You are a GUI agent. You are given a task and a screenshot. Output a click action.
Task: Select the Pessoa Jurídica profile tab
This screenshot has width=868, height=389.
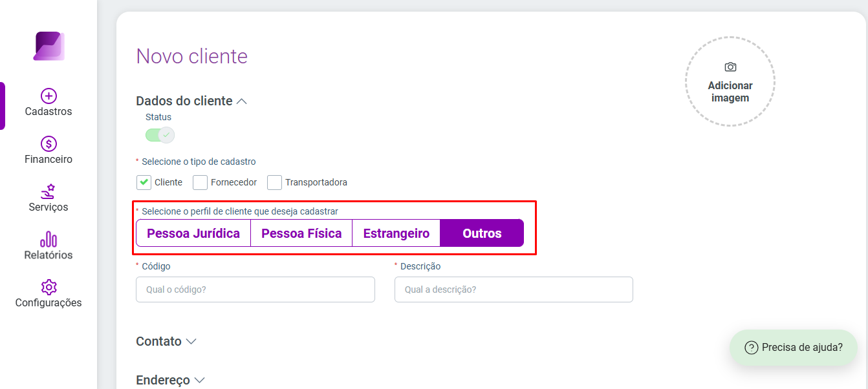(x=193, y=233)
